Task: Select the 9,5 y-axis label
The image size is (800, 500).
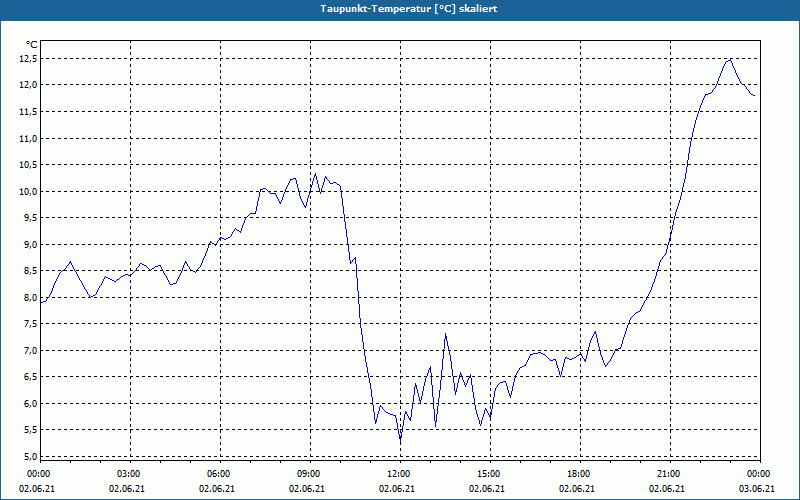Action: click(x=30, y=218)
